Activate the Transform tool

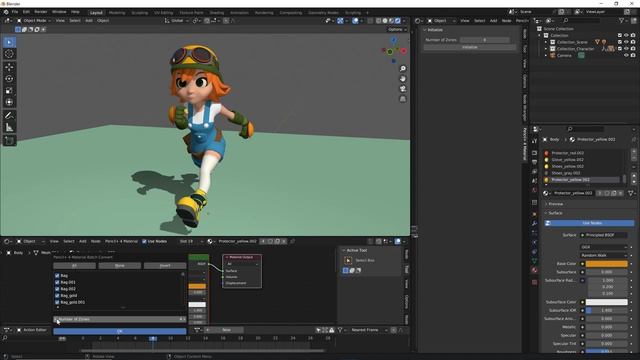point(9,102)
